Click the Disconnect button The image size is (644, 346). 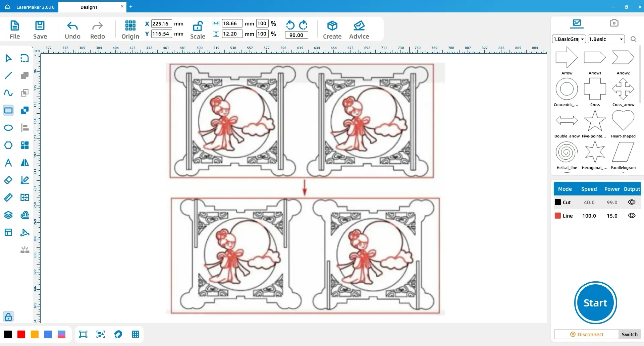[586, 334]
